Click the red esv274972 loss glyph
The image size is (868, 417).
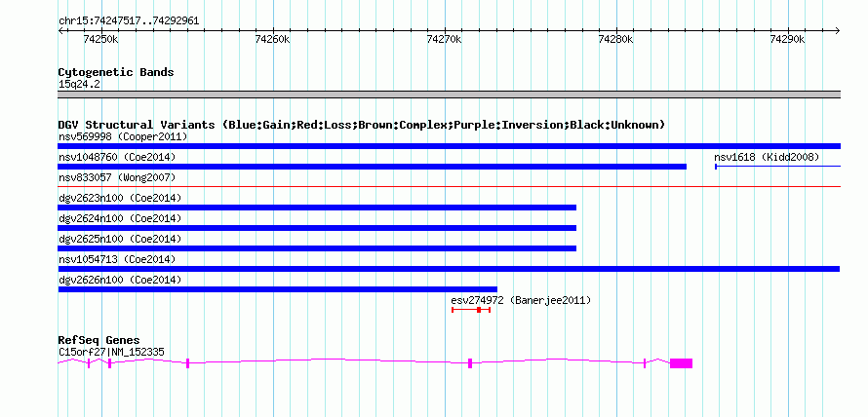pos(471,310)
